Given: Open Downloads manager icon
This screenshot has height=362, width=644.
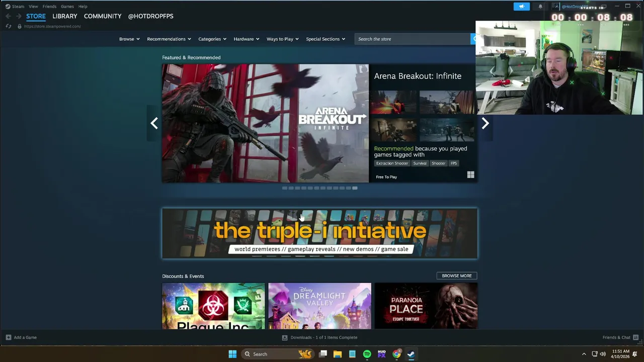Looking at the screenshot, I should [x=285, y=337].
